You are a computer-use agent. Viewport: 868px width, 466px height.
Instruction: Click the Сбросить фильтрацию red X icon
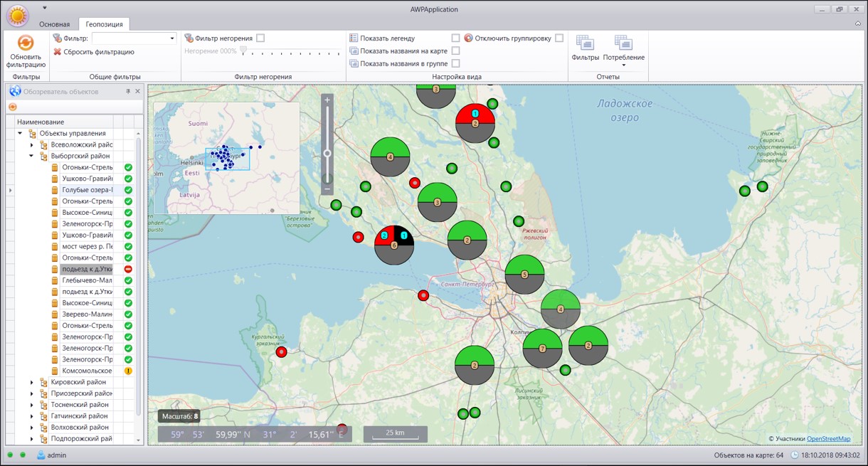pyautogui.click(x=58, y=52)
